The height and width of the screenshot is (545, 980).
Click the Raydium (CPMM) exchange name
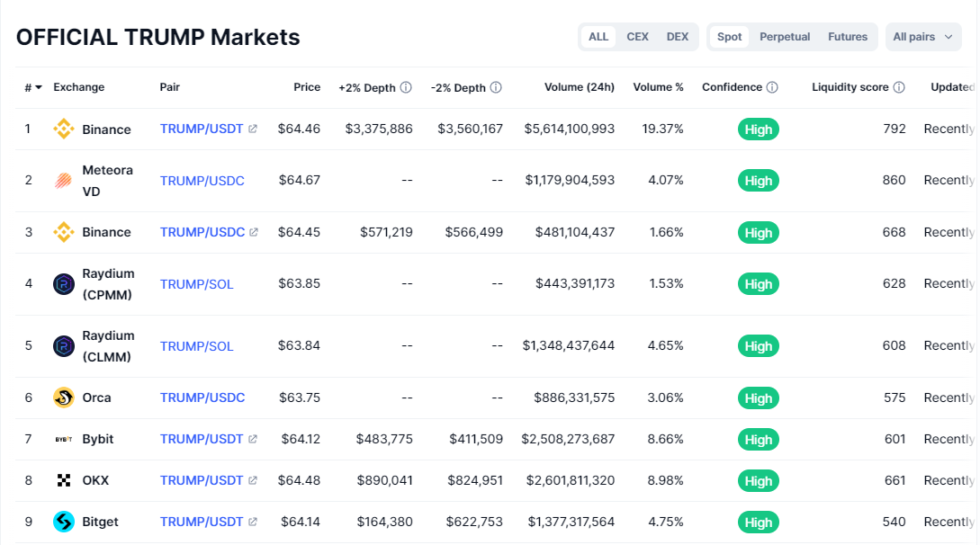[x=108, y=284]
